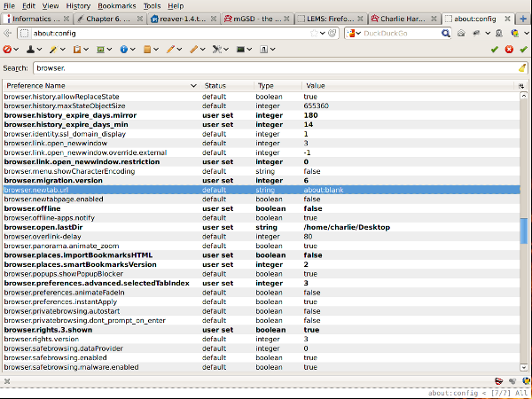
Task: Click the red add-on icon in the bottom bar
Action: click(498, 381)
